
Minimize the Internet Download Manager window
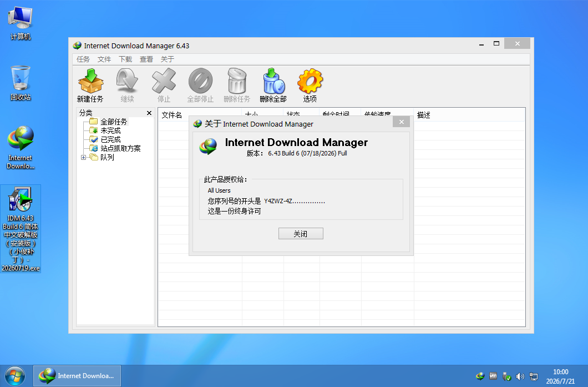(481, 44)
